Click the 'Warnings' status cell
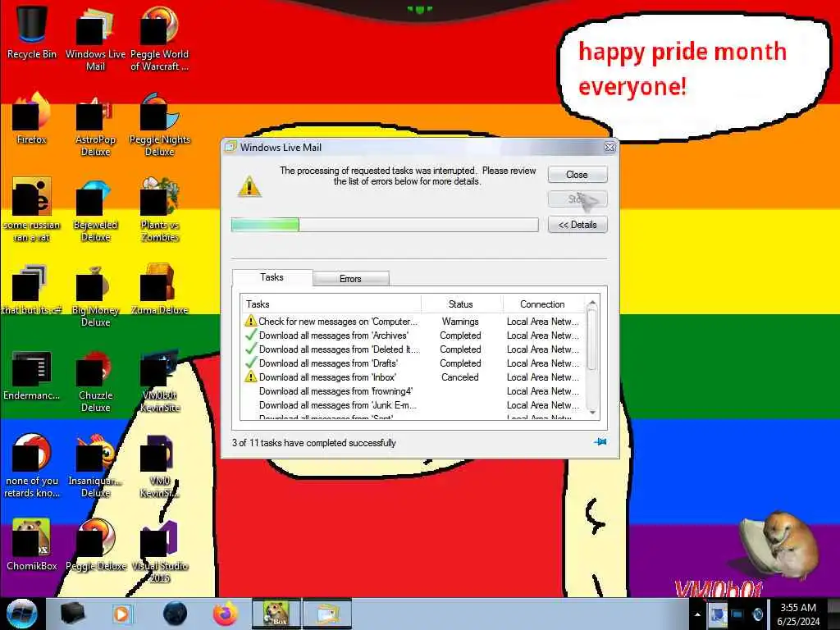 [x=460, y=322]
